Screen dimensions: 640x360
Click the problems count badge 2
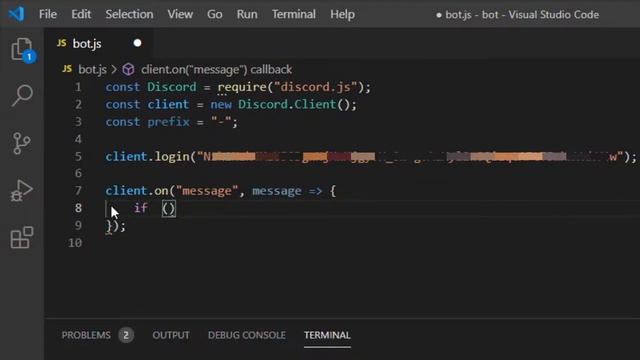pos(126,335)
